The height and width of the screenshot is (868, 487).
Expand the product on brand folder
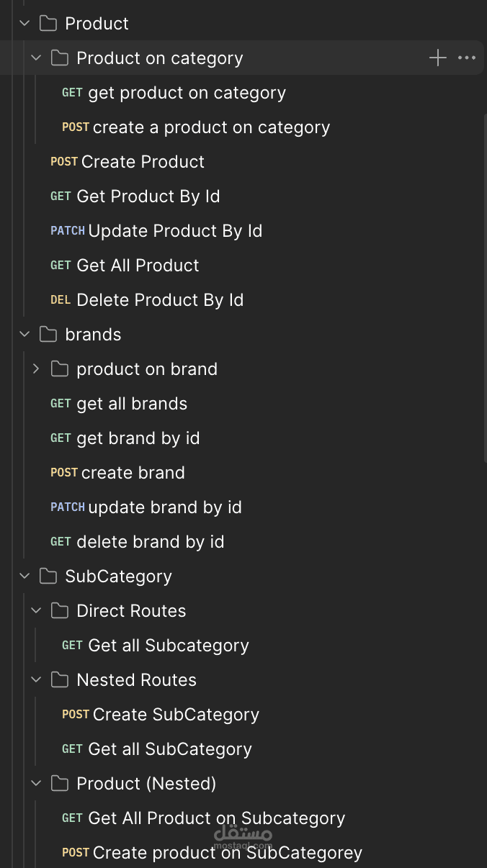pos(36,369)
